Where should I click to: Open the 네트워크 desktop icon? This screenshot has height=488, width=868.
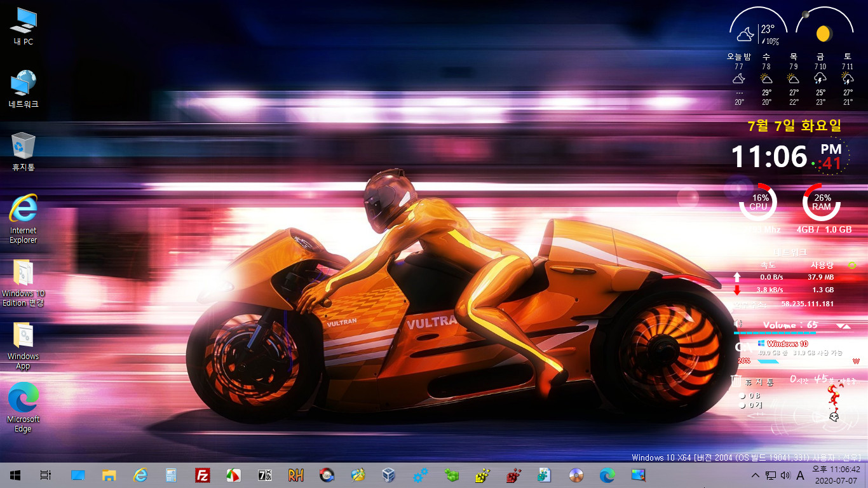pyautogui.click(x=24, y=89)
